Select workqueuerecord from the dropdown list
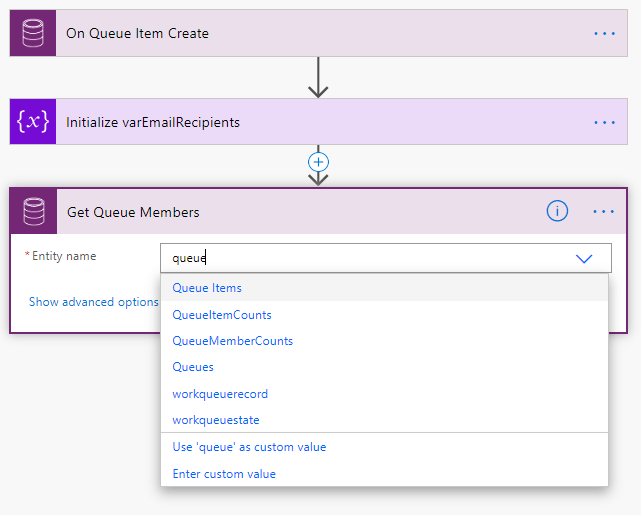The image size is (641, 515). pos(220,394)
